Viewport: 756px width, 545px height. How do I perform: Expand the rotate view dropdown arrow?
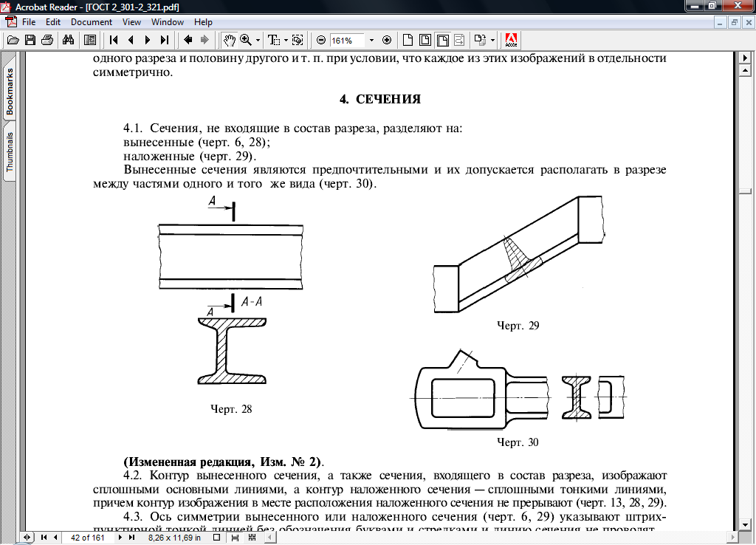pos(492,41)
